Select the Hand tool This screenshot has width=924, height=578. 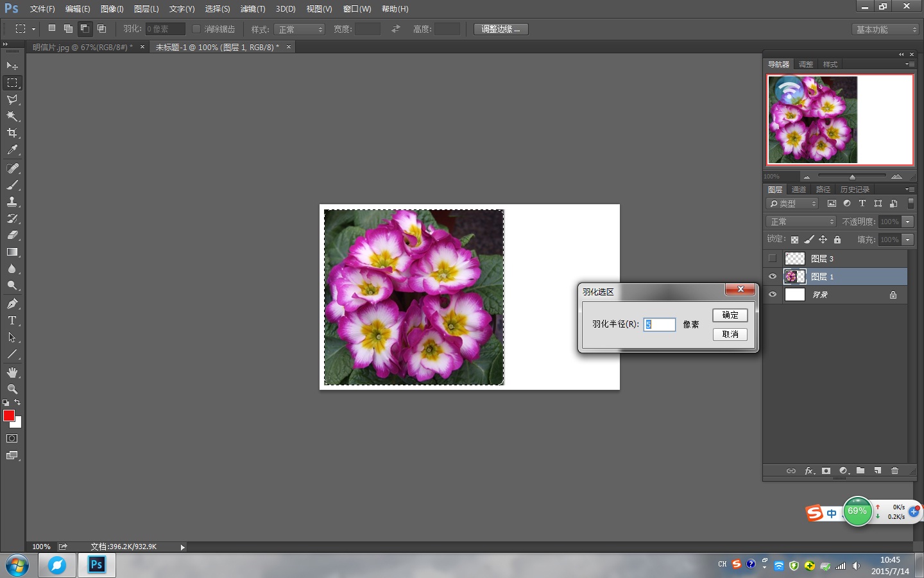(x=12, y=372)
